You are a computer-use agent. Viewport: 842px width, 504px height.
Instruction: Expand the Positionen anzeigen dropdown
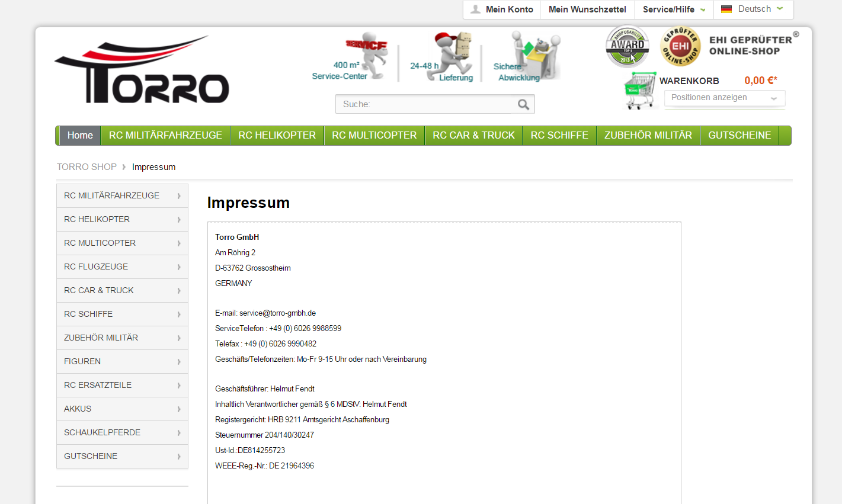(725, 98)
